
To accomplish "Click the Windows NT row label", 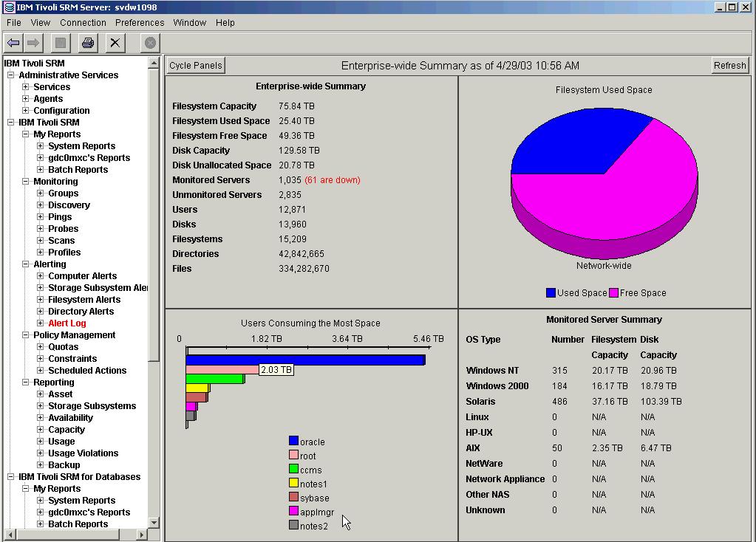I will tap(492, 371).
